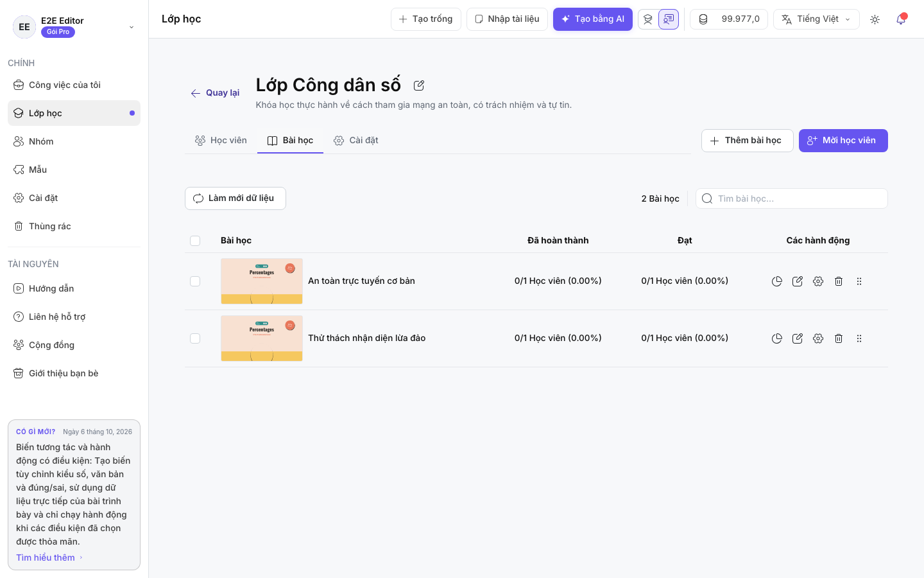Open Thùng rác in the sidebar
Screen dimensions: 924x578
tap(74, 226)
